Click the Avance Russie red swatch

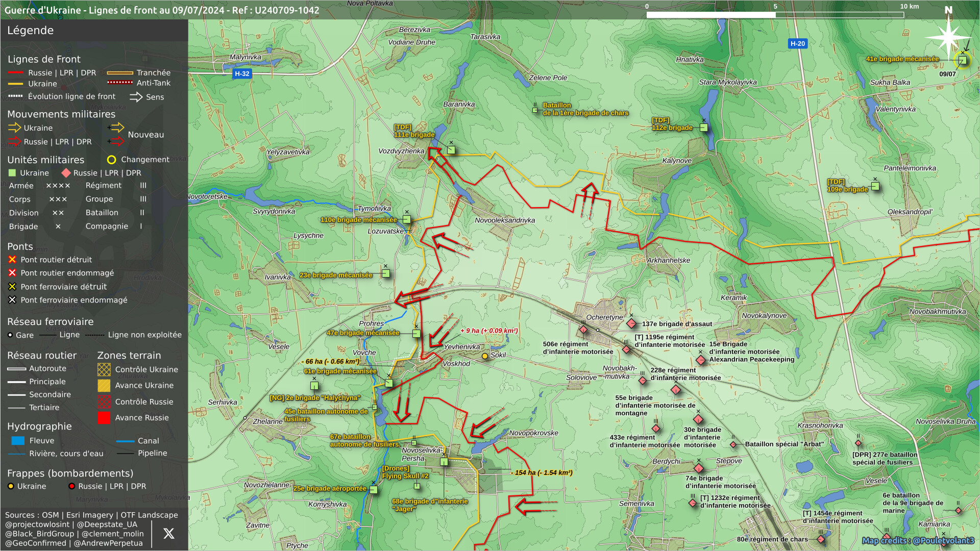(x=104, y=418)
